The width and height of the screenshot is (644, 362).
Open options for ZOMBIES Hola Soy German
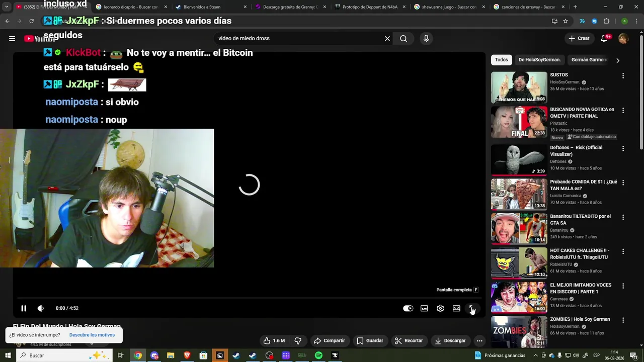(623, 320)
